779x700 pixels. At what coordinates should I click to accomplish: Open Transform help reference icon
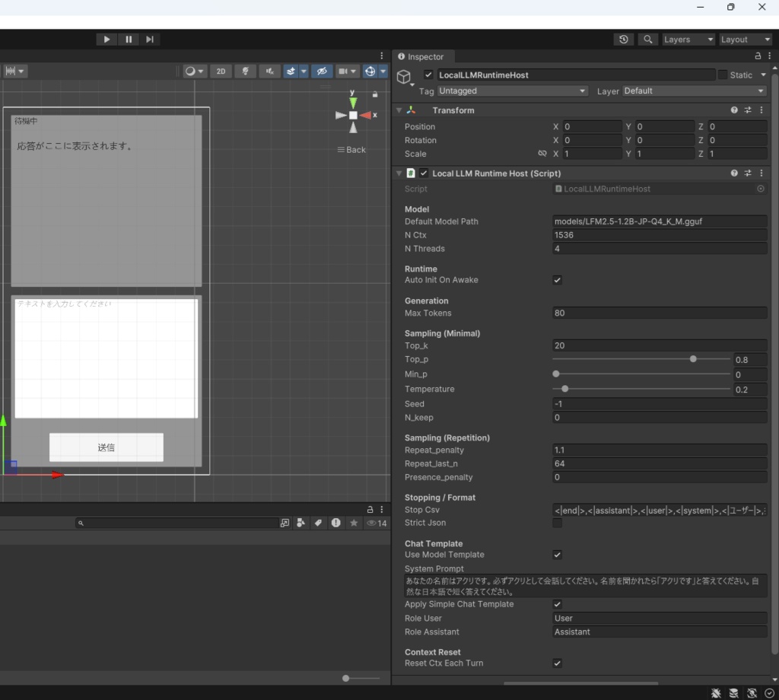[734, 110]
